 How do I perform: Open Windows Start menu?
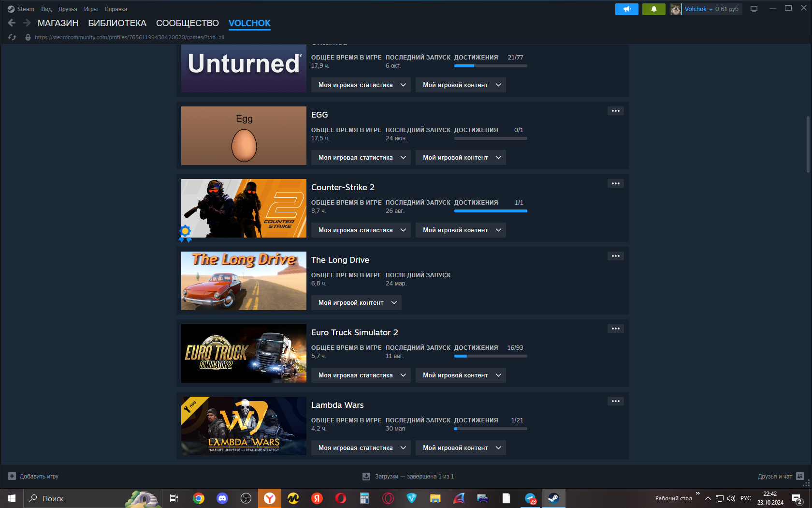(12, 498)
